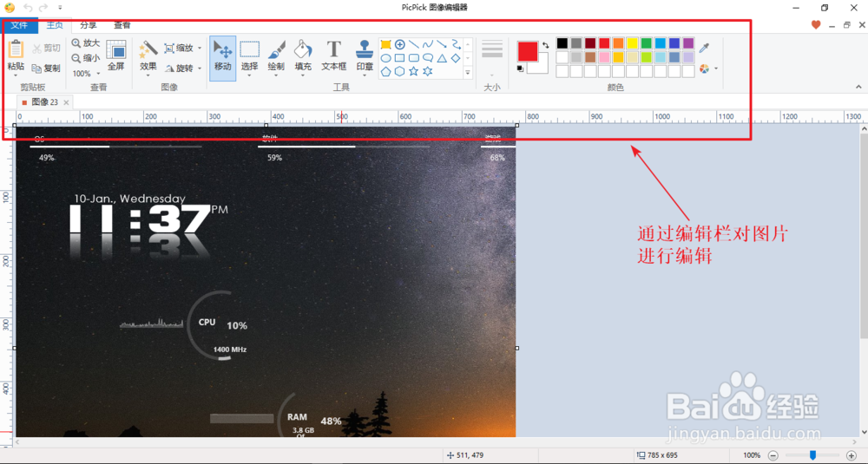This screenshot has width=868, height=464.
Task: Pick the ellipse shape
Action: (386, 58)
